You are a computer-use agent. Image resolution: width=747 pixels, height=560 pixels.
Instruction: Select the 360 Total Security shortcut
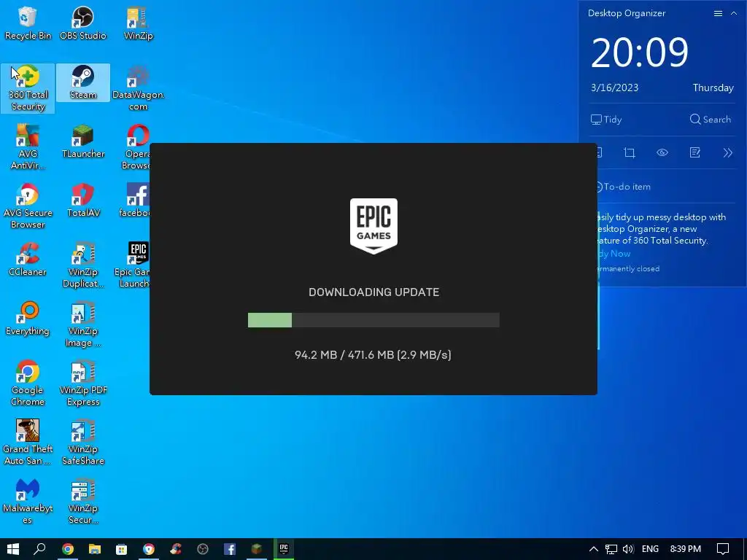(x=28, y=88)
